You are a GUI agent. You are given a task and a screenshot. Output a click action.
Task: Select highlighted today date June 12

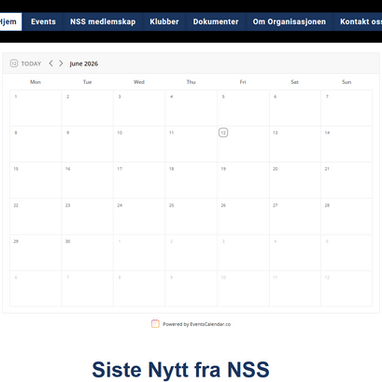tap(223, 133)
